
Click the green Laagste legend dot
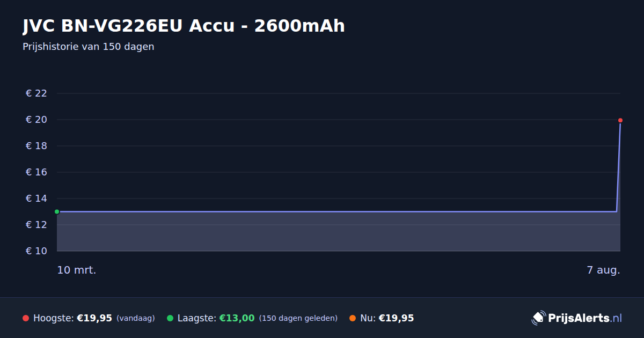tap(170, 318)
